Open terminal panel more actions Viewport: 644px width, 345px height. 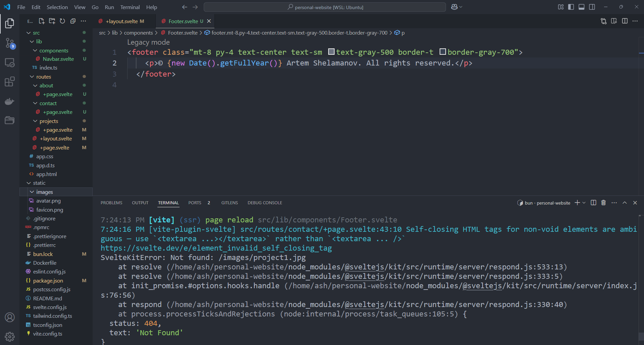pos(614,203)
